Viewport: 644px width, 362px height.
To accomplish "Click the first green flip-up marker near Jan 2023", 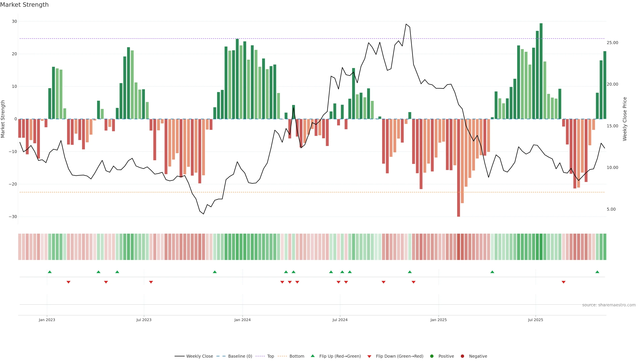I will 50,272.
